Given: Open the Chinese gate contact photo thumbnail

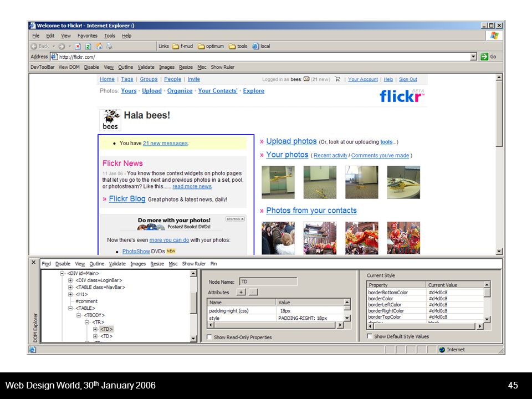Looking at the screenshot, I should (320, 238).
